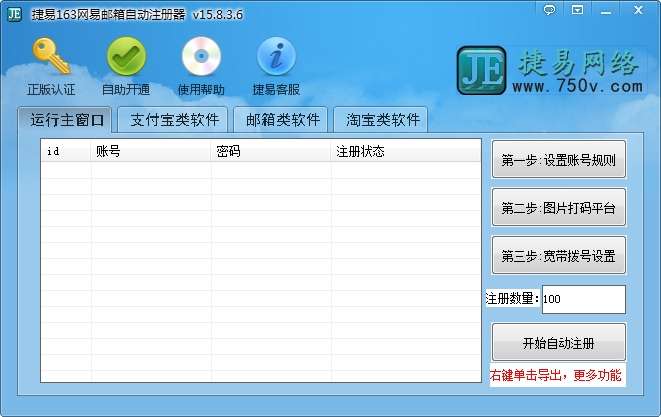Click the 自助开通 green checkmark icon

click(126, 57)
